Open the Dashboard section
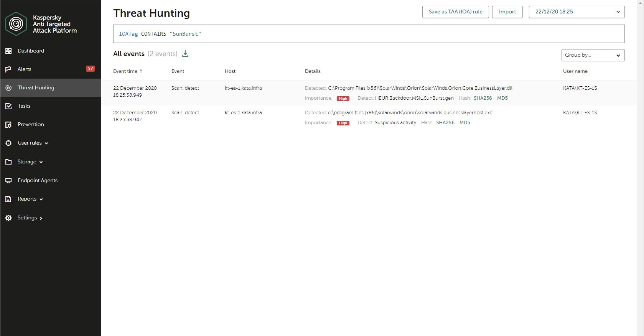 point(31,51)
